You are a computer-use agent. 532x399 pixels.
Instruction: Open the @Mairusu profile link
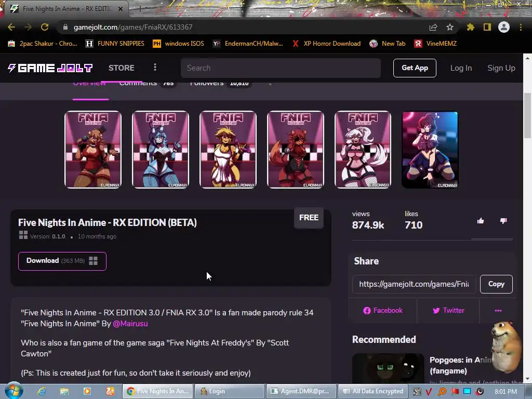pos(130,324)
